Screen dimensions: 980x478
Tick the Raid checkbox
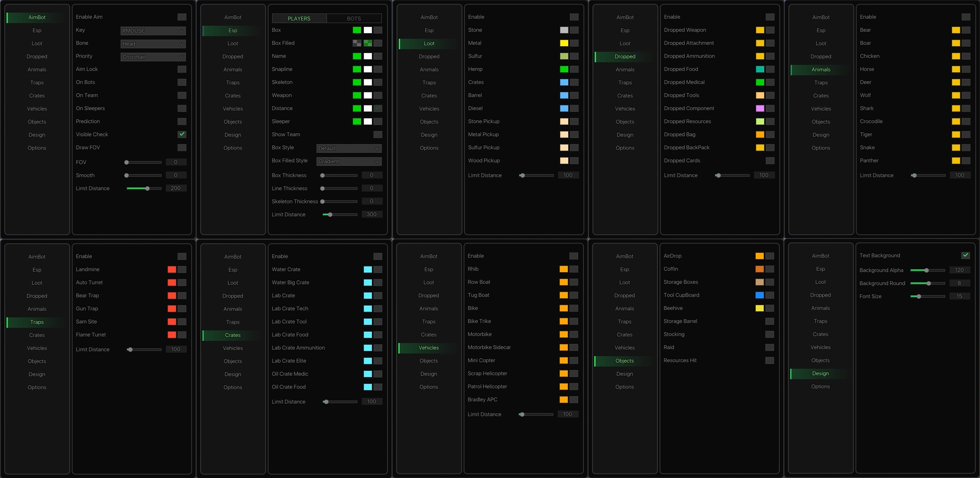[770, 347]
